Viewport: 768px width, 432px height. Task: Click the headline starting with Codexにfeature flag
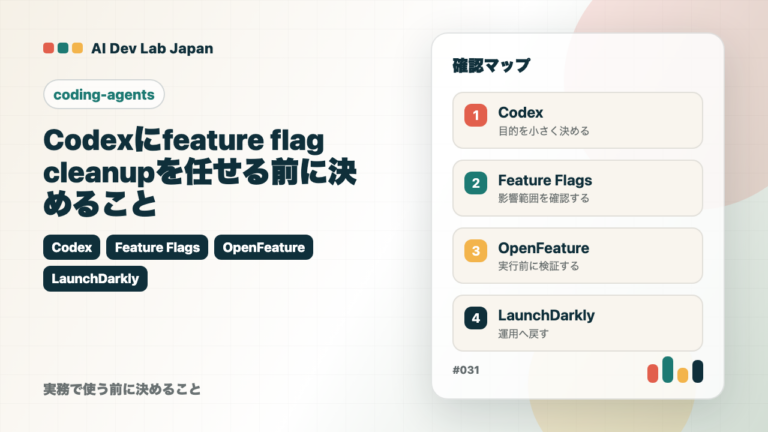click(200, 172)
